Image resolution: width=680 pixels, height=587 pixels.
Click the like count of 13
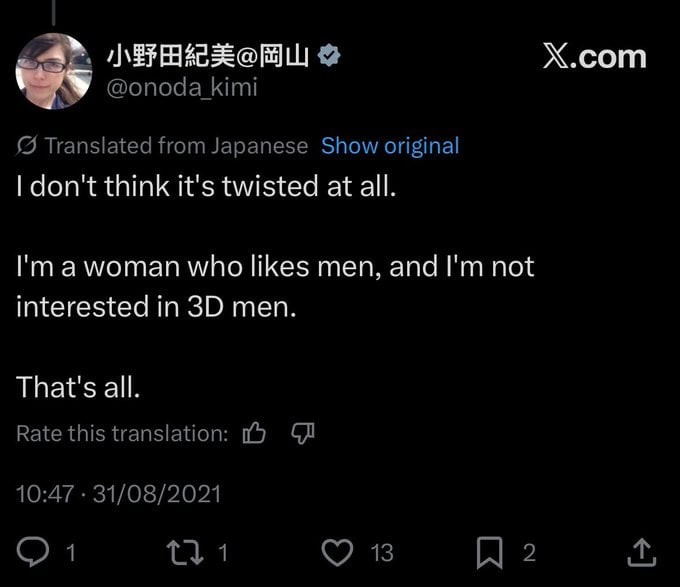pos(381,552)
